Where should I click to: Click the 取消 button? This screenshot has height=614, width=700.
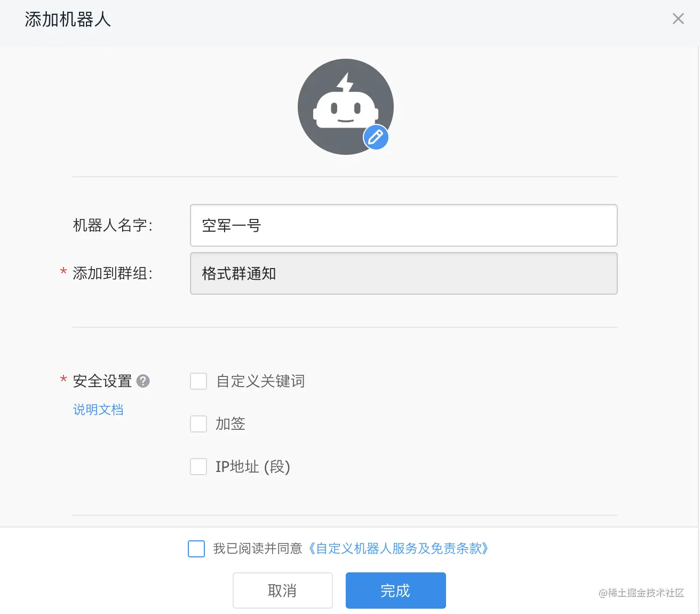click(283, 591)
